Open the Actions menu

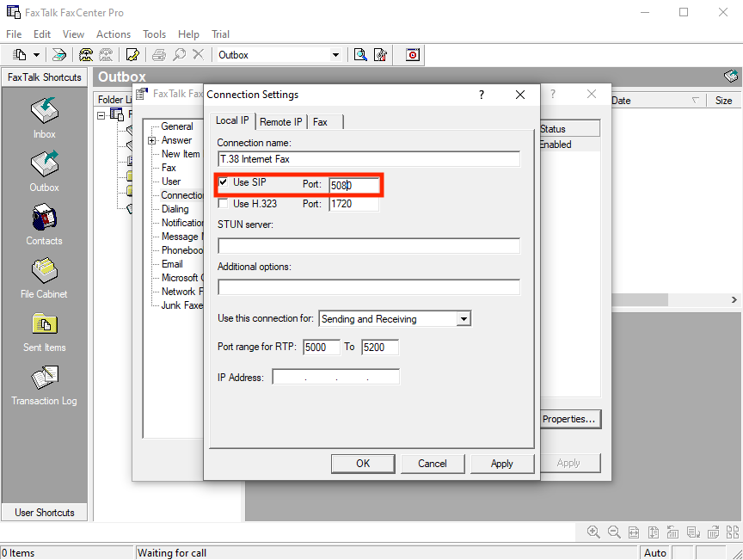(114, 34)
